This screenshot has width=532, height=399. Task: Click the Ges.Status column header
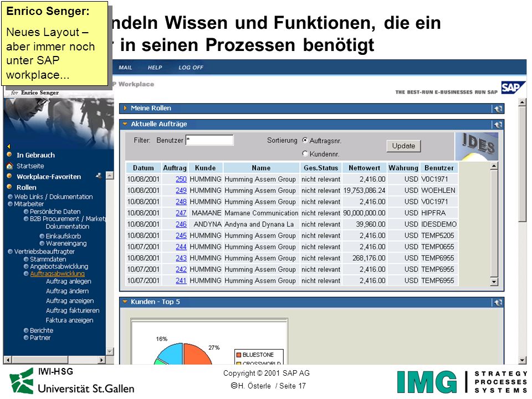[x=321, y=168]
